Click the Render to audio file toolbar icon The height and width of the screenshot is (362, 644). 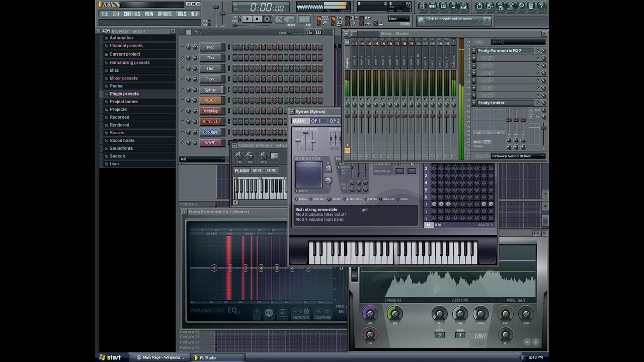(500, 7)
